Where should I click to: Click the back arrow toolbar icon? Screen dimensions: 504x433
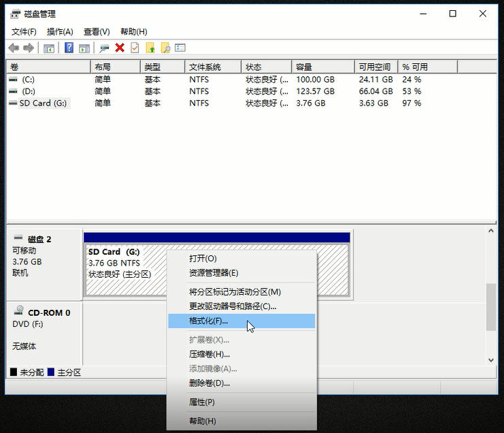tap(14, 48)
